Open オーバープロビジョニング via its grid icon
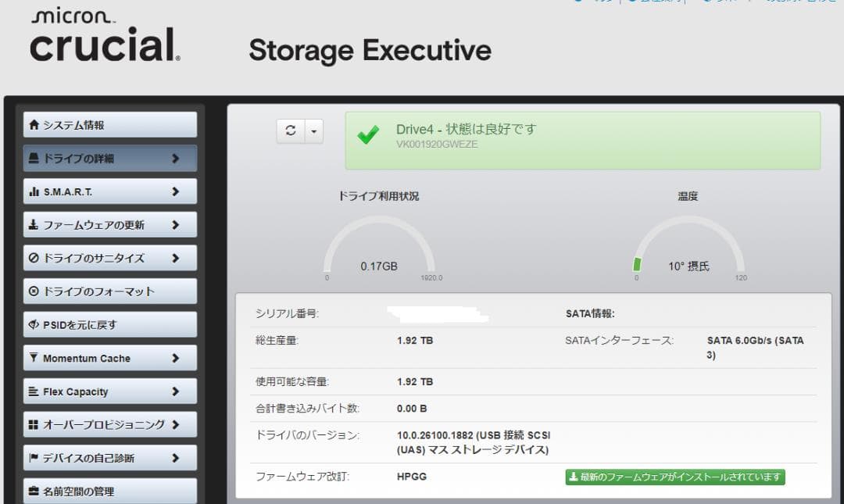The height and width of the screenshot is (504, 844). point(34,424)
